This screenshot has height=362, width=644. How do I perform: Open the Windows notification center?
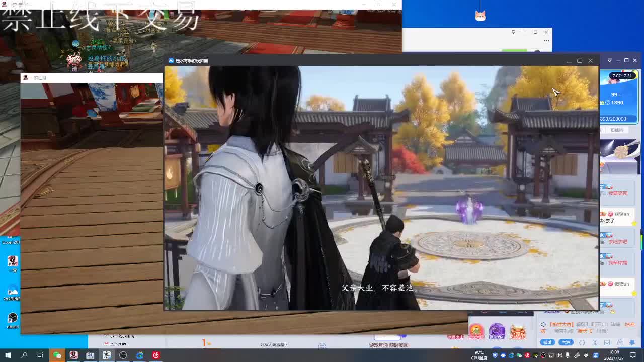(x=633, y=355)
